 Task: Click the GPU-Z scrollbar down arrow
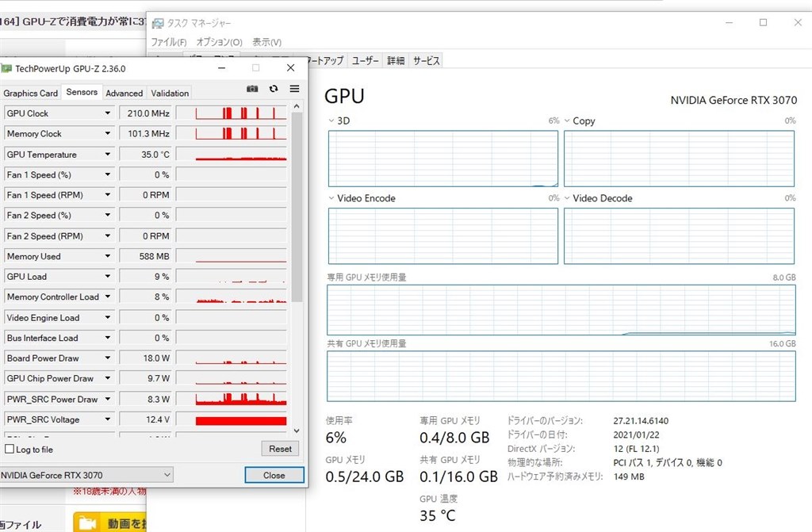(297, 431)
